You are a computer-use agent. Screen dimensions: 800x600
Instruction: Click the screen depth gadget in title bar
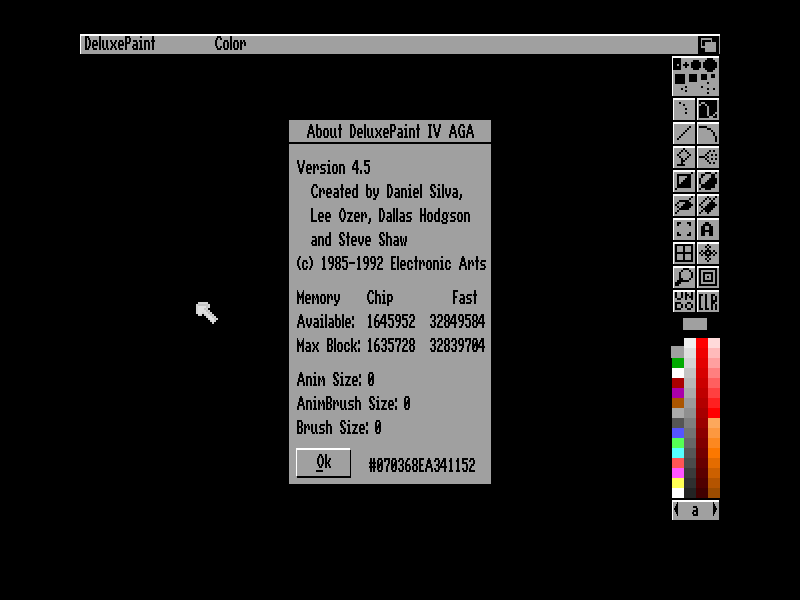[x=708, y=44]
